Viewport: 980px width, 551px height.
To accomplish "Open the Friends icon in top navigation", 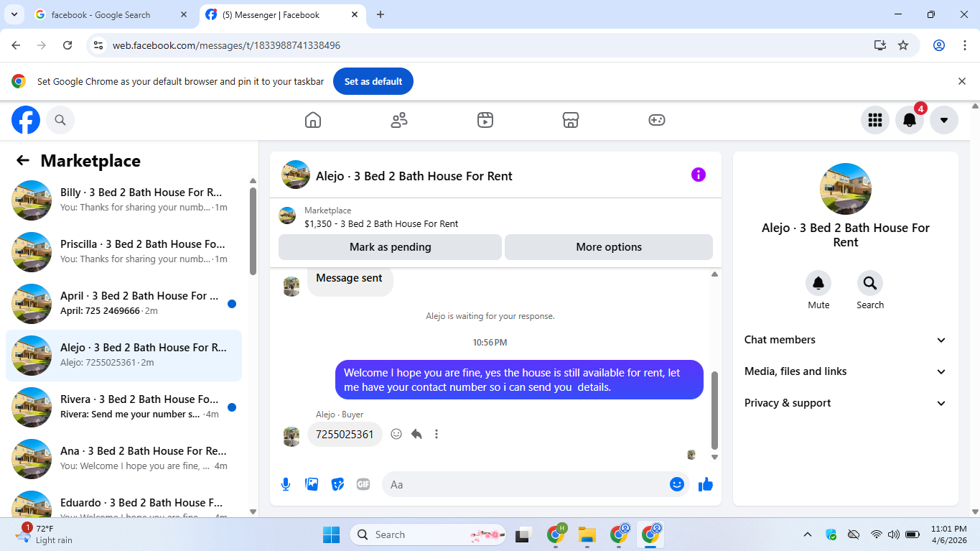I will click(399, 120).
